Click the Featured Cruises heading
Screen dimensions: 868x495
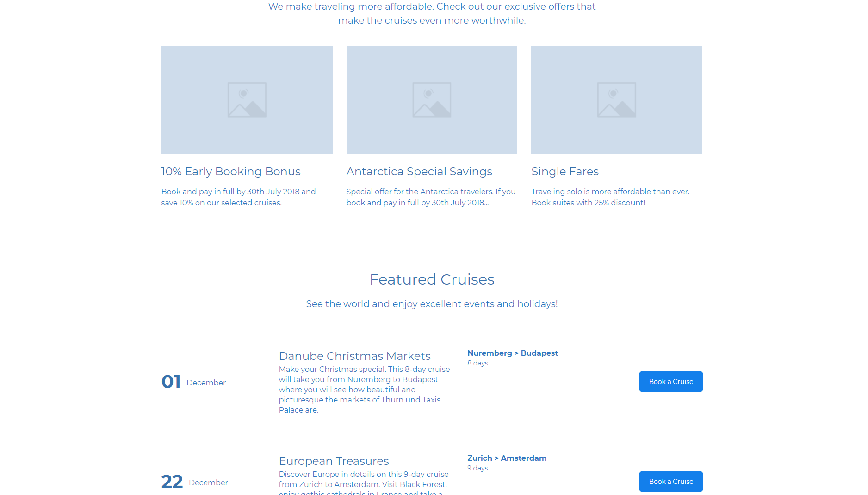coord(432,279)
